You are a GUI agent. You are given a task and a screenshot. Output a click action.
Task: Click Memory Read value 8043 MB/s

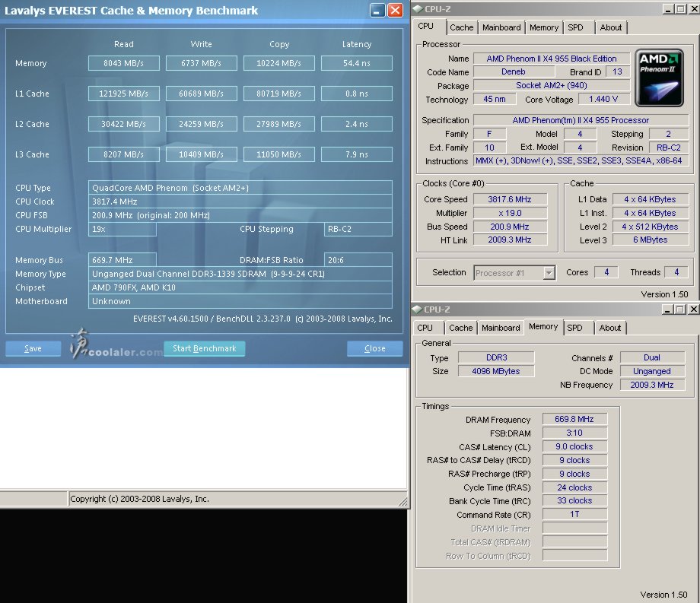[124, 63]
